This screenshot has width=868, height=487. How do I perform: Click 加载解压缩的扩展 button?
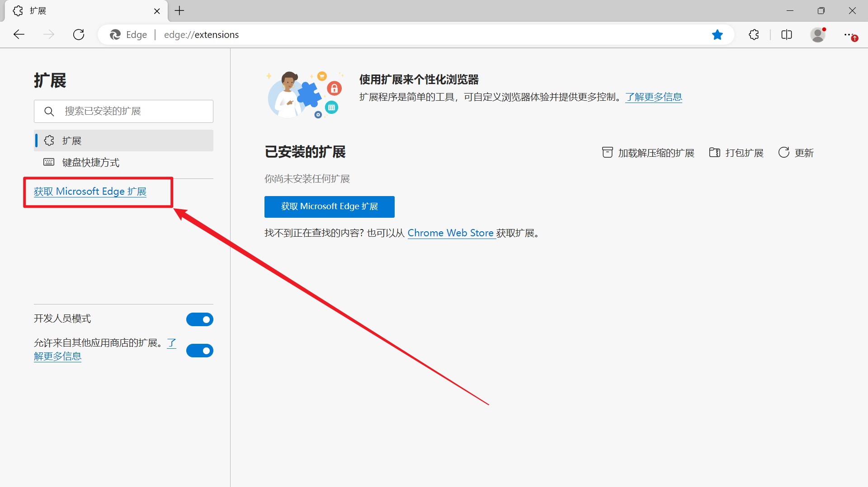click(x=648, y=153)
